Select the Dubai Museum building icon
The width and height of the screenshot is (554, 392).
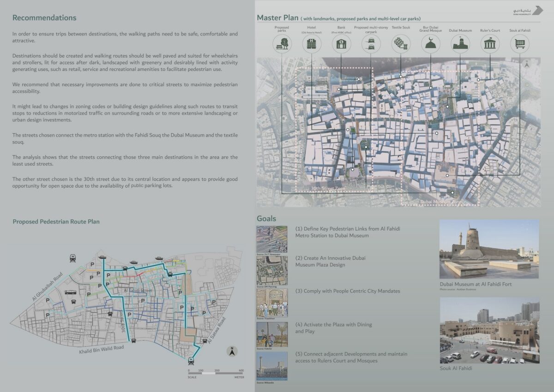point(461,44)
